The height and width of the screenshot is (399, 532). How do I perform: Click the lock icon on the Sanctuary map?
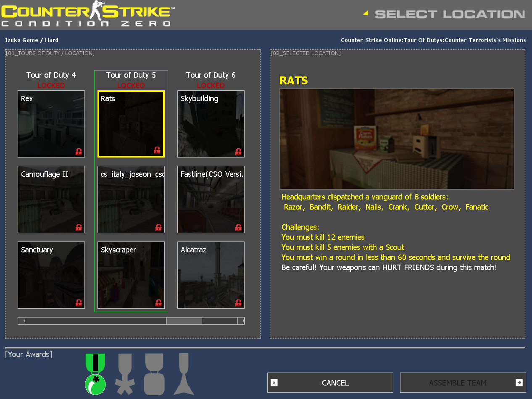(x=79, y=302)
